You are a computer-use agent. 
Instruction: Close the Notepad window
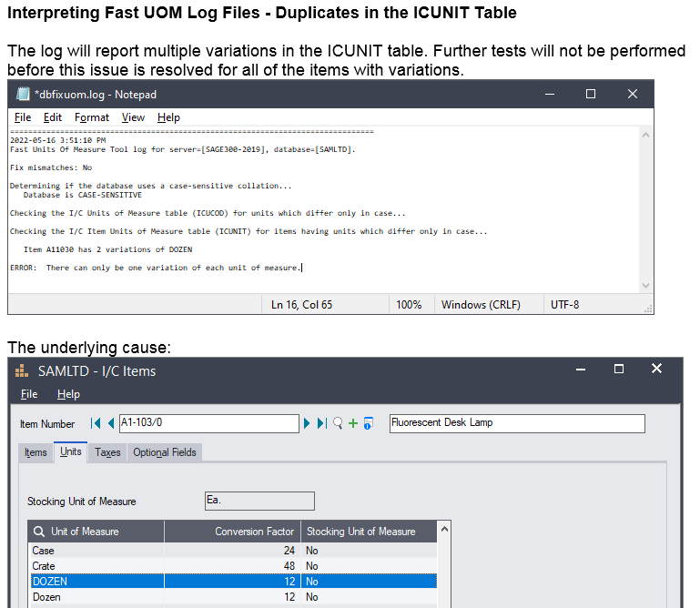click(632, 94)
